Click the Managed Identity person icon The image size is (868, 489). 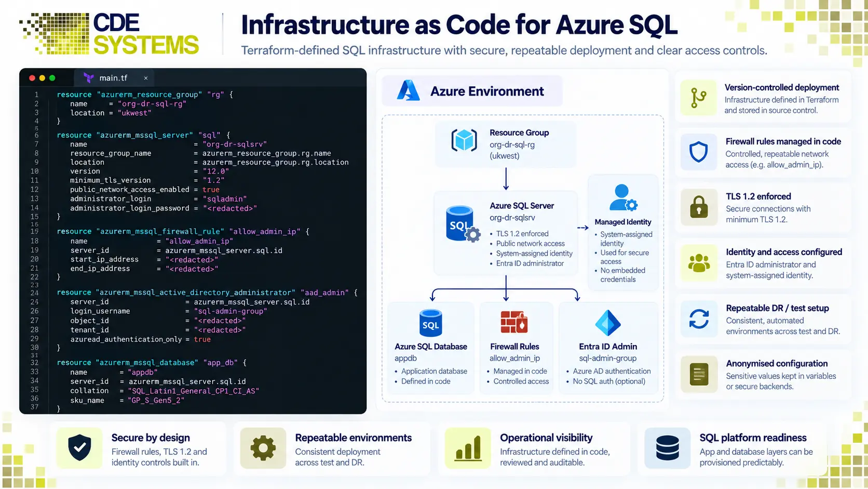tap(623, 197)
